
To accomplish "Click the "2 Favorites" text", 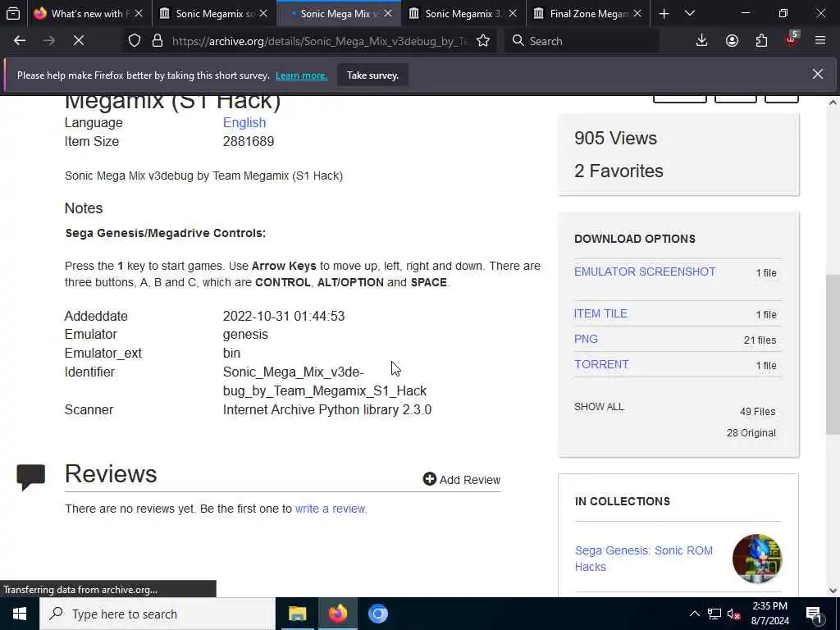I will (619, 171).
